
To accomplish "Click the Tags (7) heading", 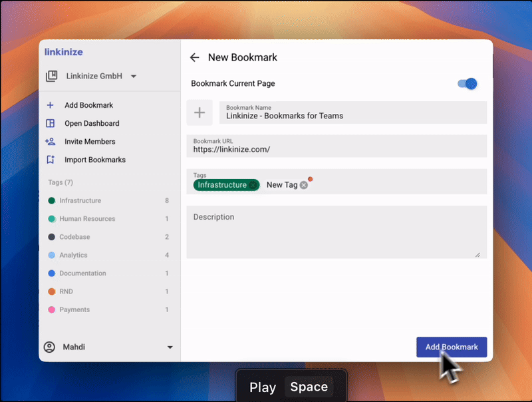I will click(x=61, y=182).
